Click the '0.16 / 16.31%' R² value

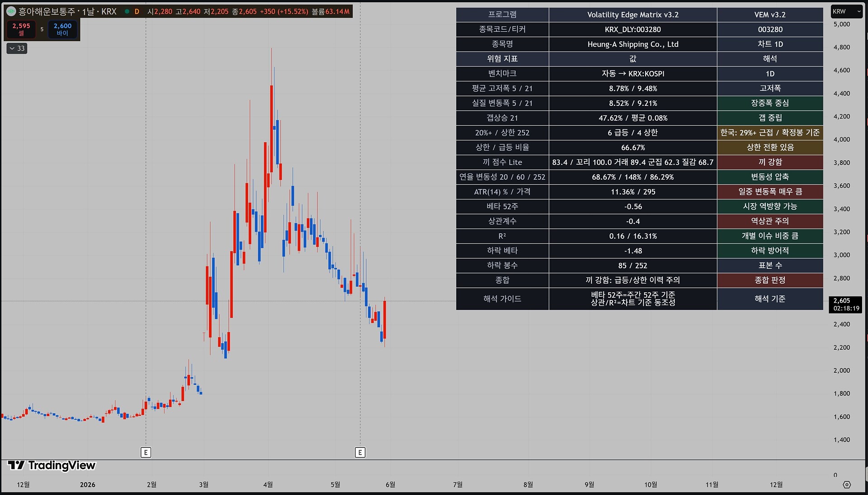point(633,236)
